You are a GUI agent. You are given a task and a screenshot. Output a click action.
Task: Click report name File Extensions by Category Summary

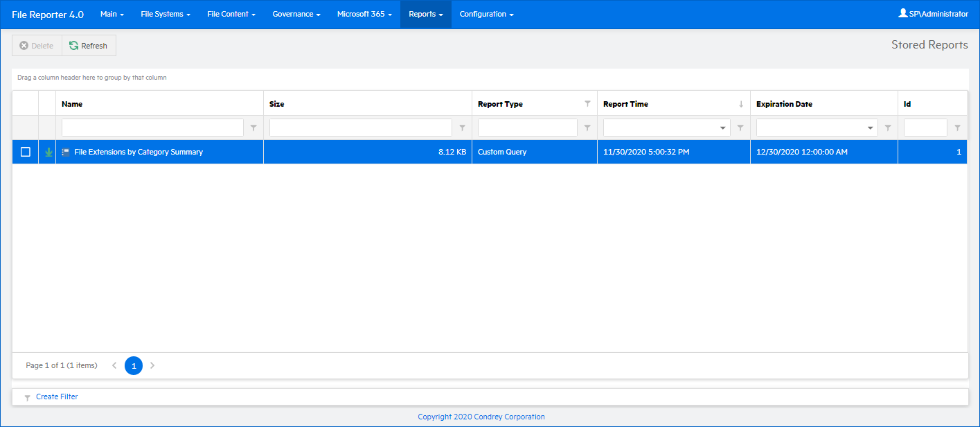click(x=139, y=152)
